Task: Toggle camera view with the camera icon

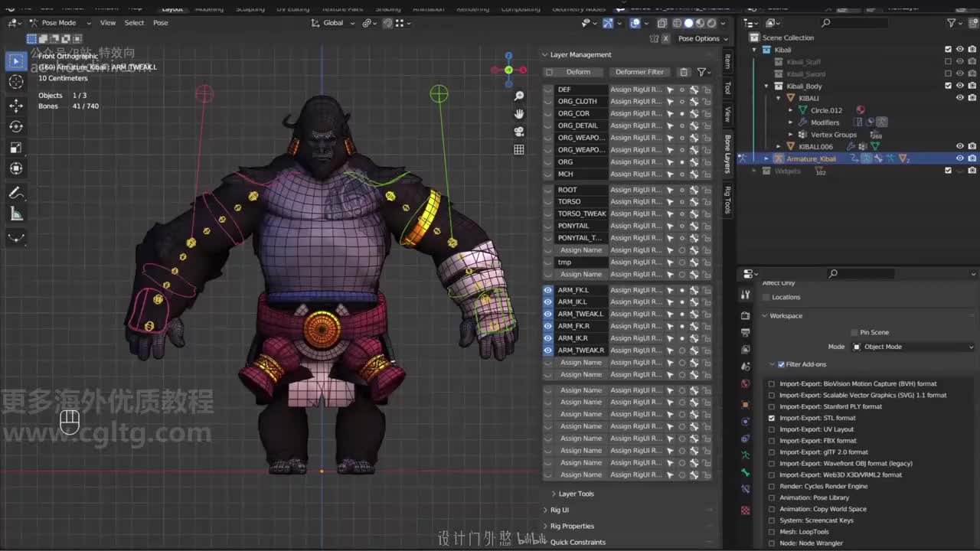Action: (519, 132)
